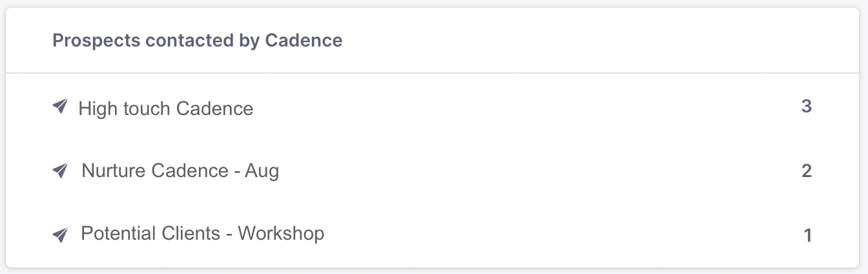The height and width of the screenshot is (274, 868).
Task: Click the Aug suffix of Nurture Cadence
Action: [x=262, y=172]
